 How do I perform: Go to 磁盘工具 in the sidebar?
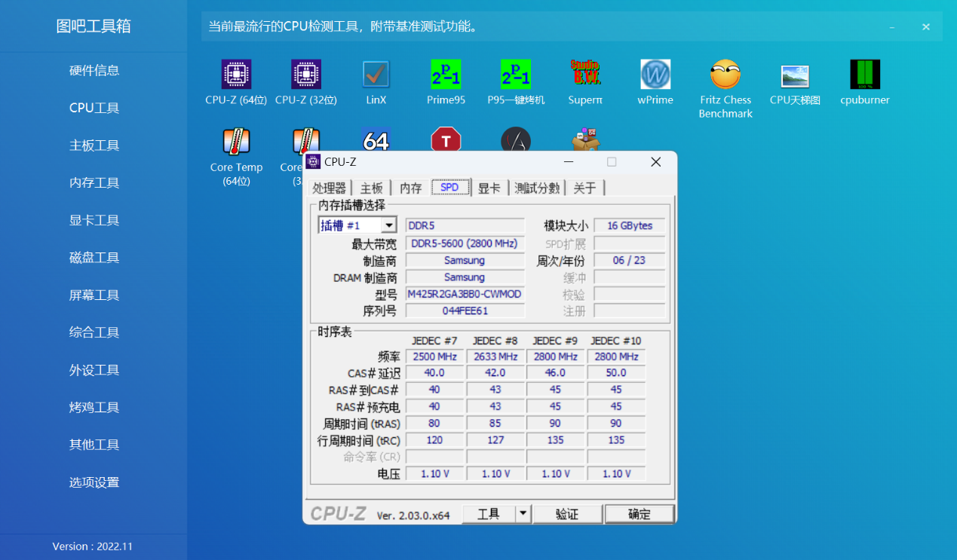pos(94,258)
